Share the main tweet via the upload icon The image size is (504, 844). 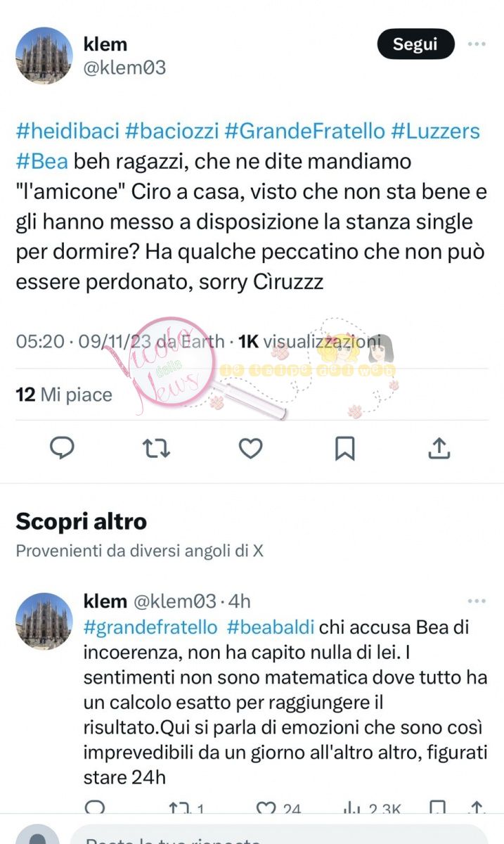coord(439,447)
